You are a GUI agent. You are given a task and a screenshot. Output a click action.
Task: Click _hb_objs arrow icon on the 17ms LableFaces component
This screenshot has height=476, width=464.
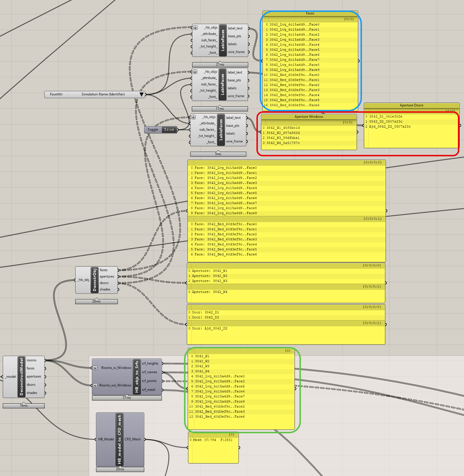[195, 72]
